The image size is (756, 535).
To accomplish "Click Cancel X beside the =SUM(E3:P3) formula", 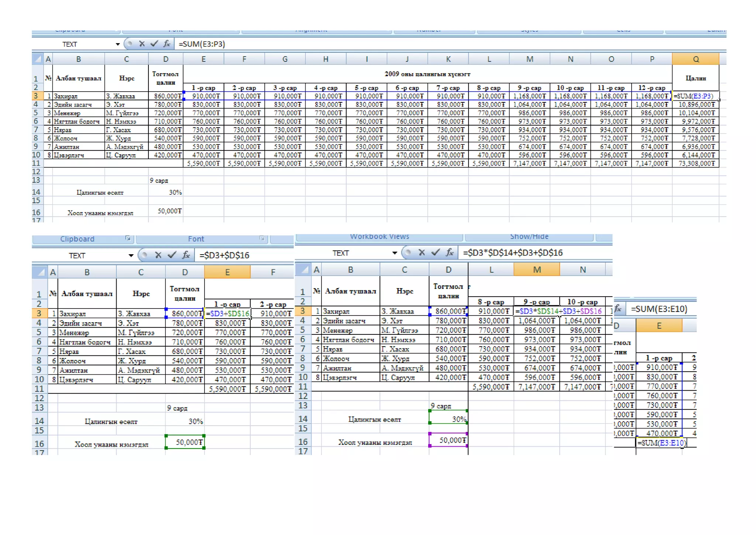I will 142,44.
